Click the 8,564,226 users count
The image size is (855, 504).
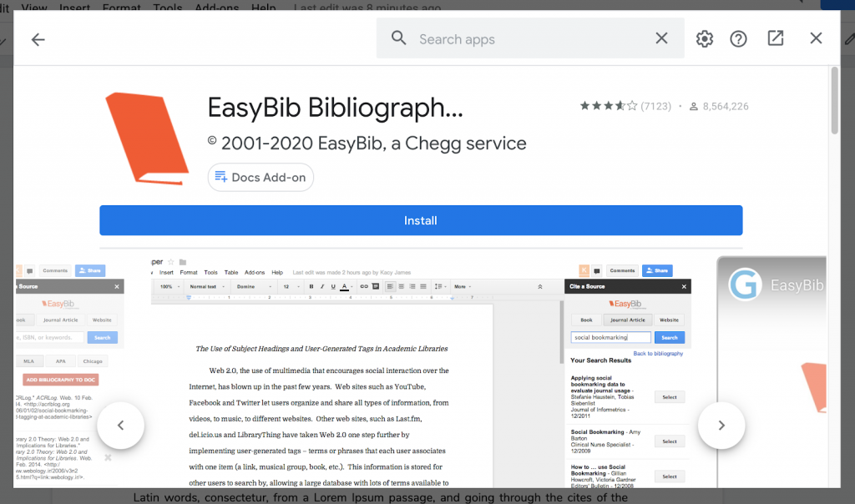(x=719, y=106)
